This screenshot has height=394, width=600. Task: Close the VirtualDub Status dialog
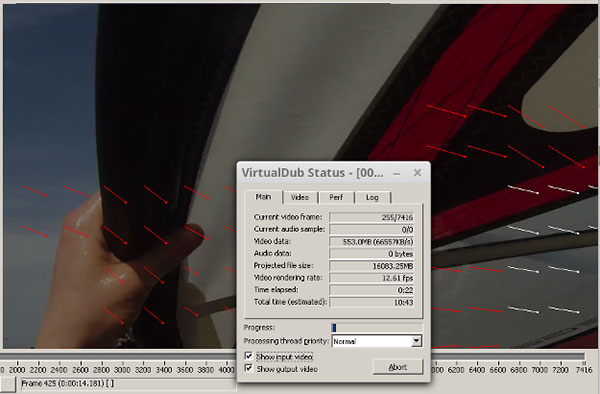click(x=417, y=173)
